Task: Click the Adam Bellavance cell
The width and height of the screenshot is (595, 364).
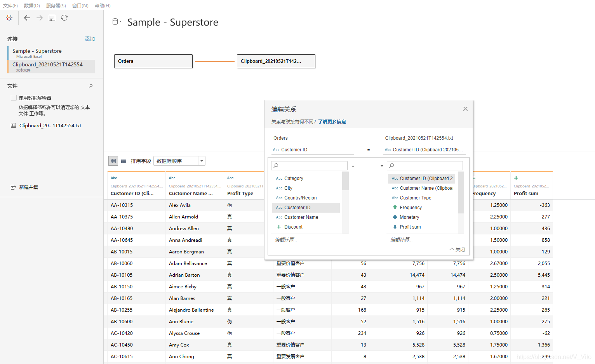Action: tap(195, 263)
